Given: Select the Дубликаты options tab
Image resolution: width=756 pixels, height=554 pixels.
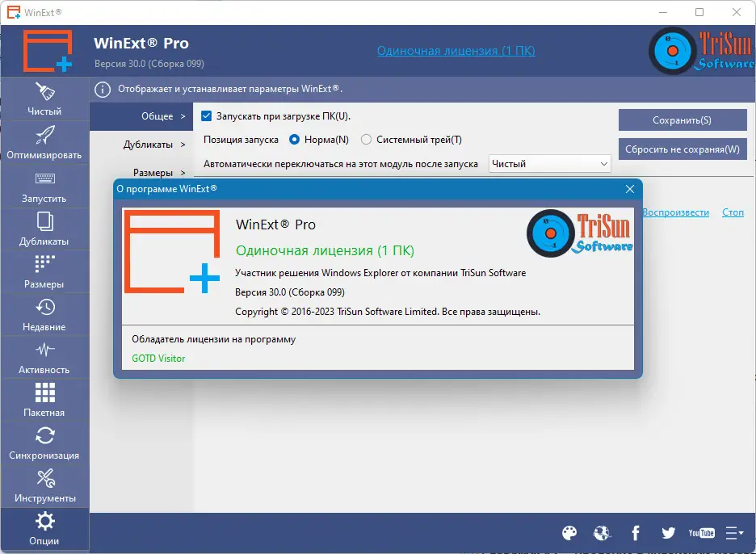Looking at the screenshot, I should [x=141, y=145].
